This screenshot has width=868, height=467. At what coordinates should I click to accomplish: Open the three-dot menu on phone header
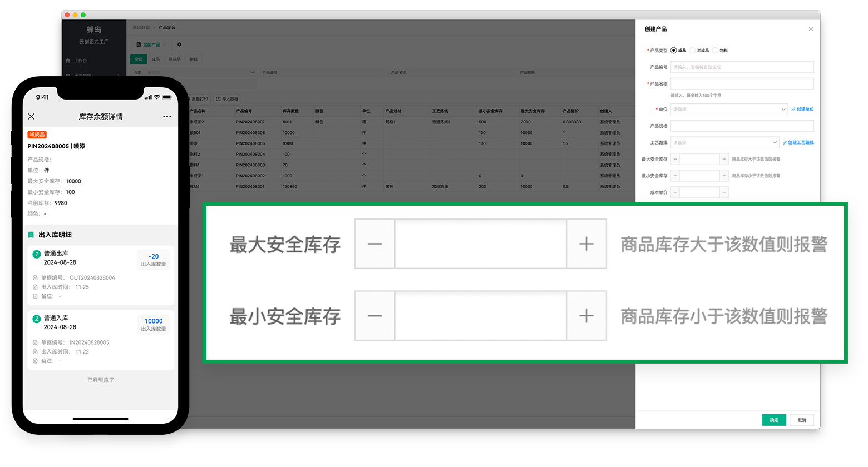pyautogui.click(x=167, y=116)
